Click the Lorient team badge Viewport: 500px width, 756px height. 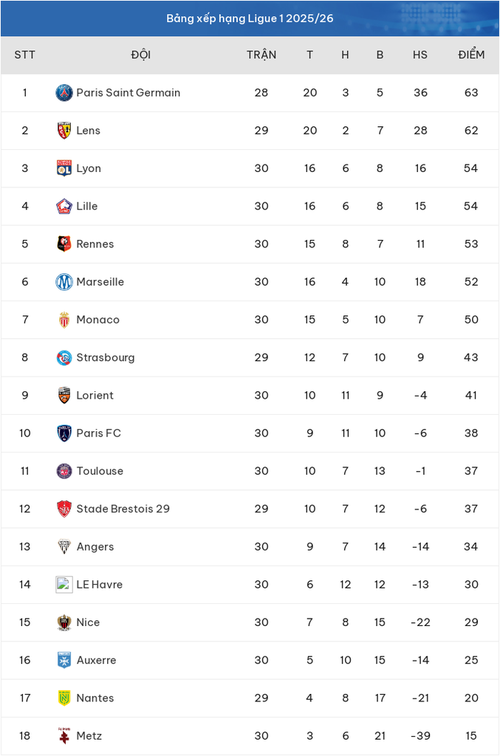click(64, 395)
